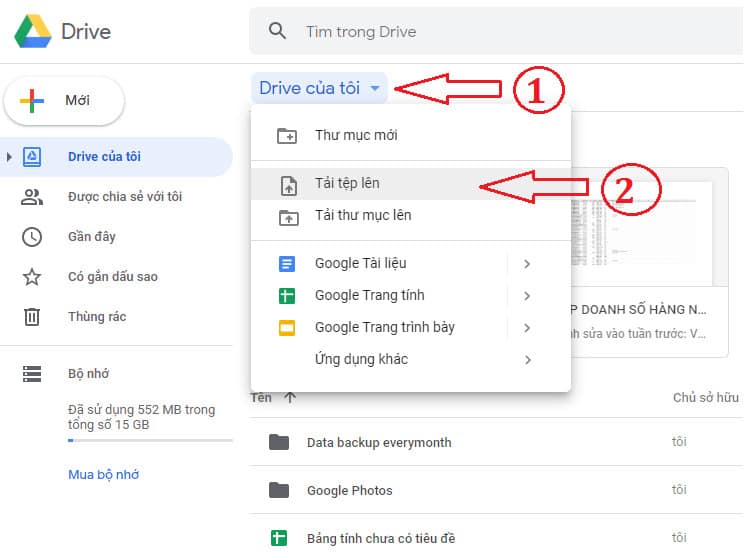Expand the Ứng dụng khác submenu arrow
754x552 pixels.
click(x=528, y=360)
